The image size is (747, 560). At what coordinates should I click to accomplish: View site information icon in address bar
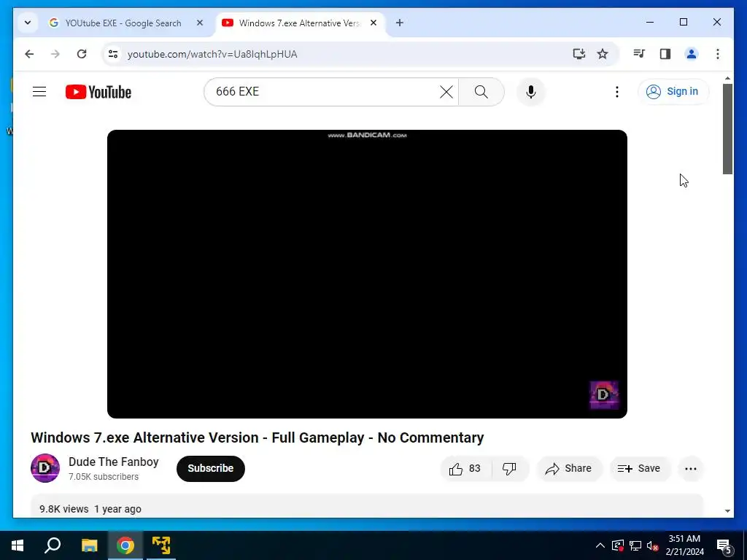pyautogui.click(x=113, y=54)
